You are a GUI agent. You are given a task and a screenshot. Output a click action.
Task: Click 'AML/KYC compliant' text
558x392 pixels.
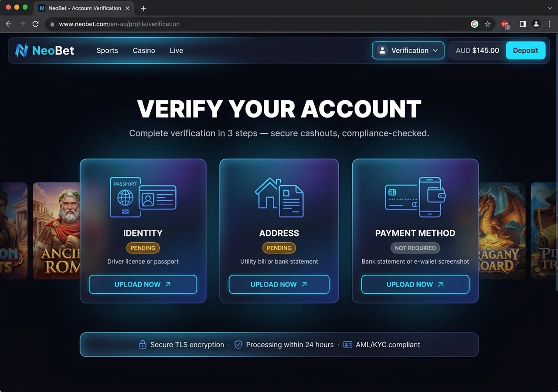point(388,345)
